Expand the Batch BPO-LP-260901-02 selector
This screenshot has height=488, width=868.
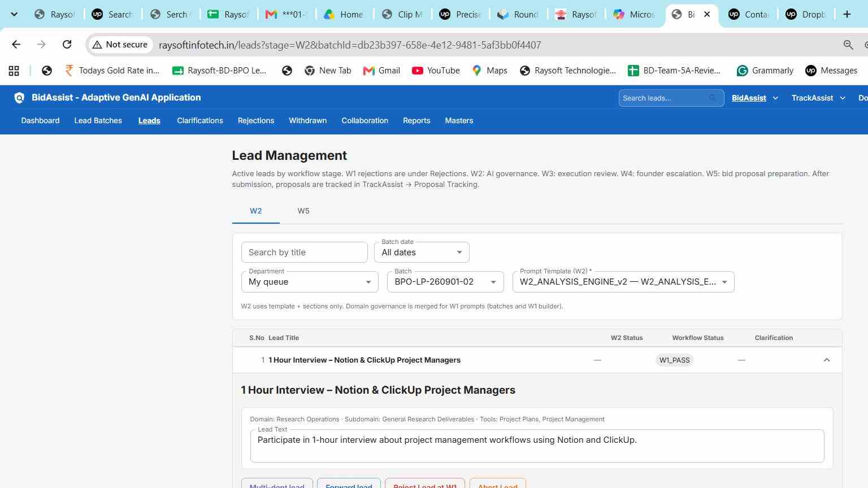(445, 282)
